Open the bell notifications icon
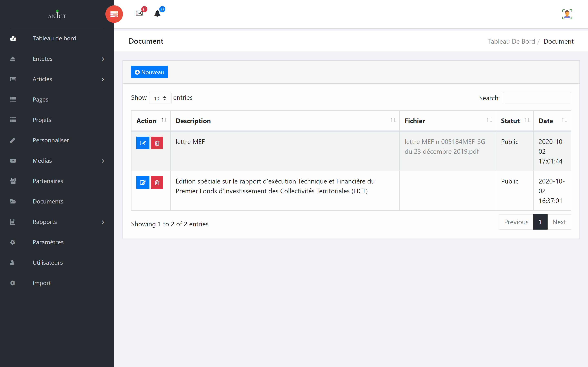Image resolution: width=588 pixels, height=367 pixels. [157, 14]
